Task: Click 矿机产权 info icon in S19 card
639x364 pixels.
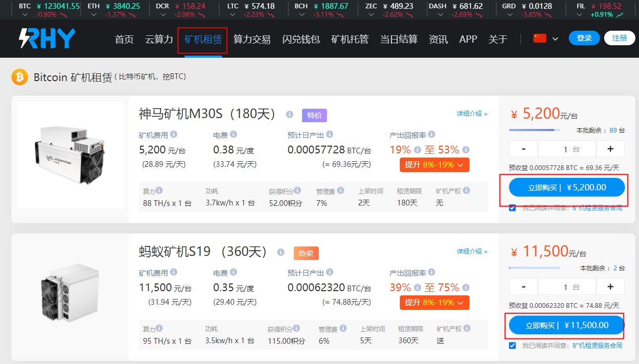Action: 467,328
